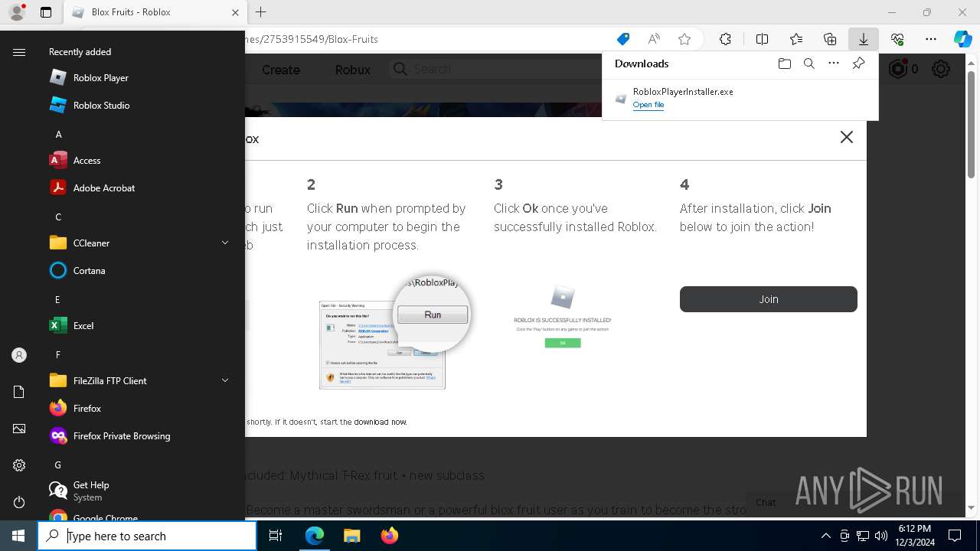Open Extensions puzzle icon
The width and height of the screenshot is (980, 551).
click(725, 39)
